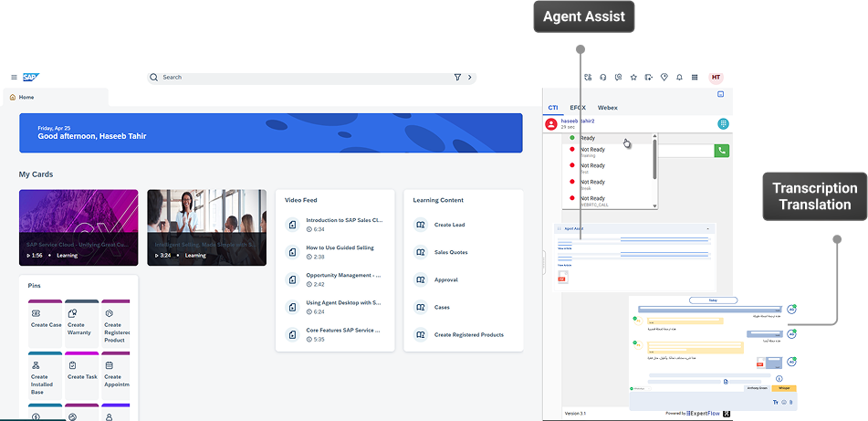Click the green phone call button
This screenshot has height=421, width=868.
point(721,151)
